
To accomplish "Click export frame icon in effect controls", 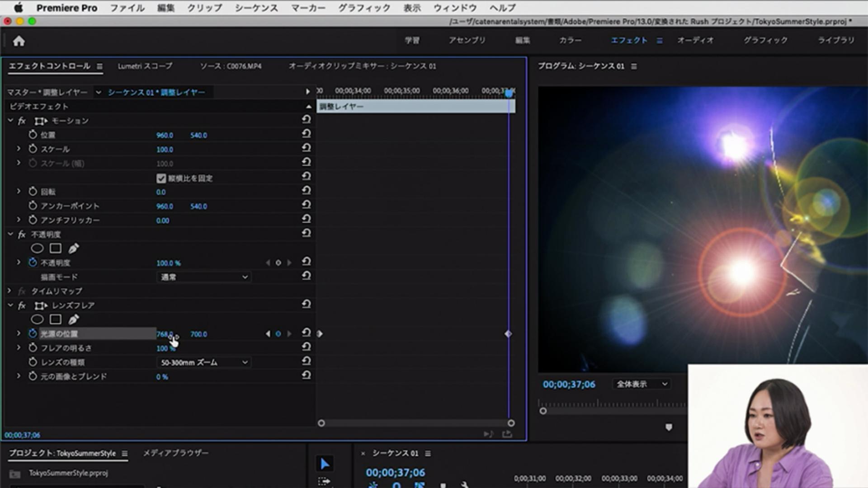I will tap(507, 434).
